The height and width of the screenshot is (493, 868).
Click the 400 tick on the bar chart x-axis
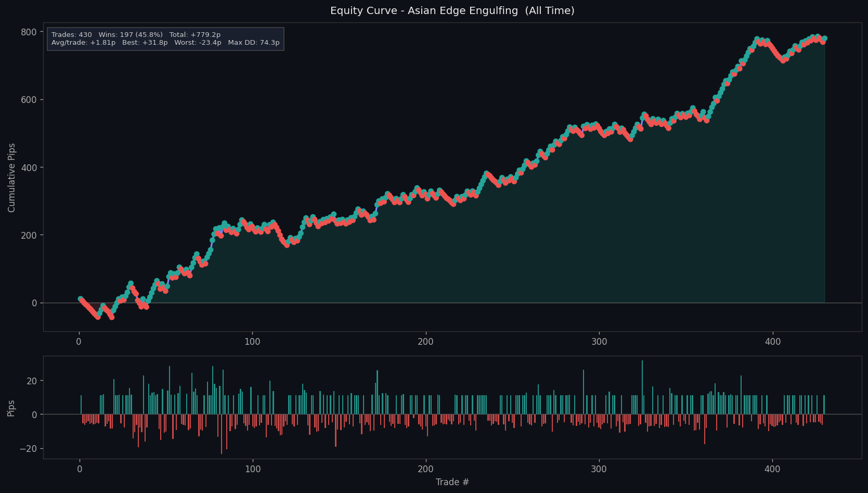772,470
